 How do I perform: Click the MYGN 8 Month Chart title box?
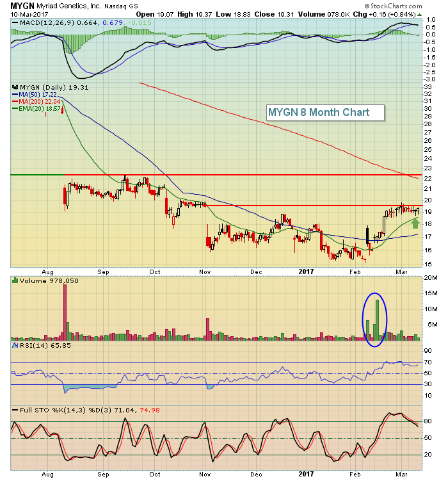point(325,113)
